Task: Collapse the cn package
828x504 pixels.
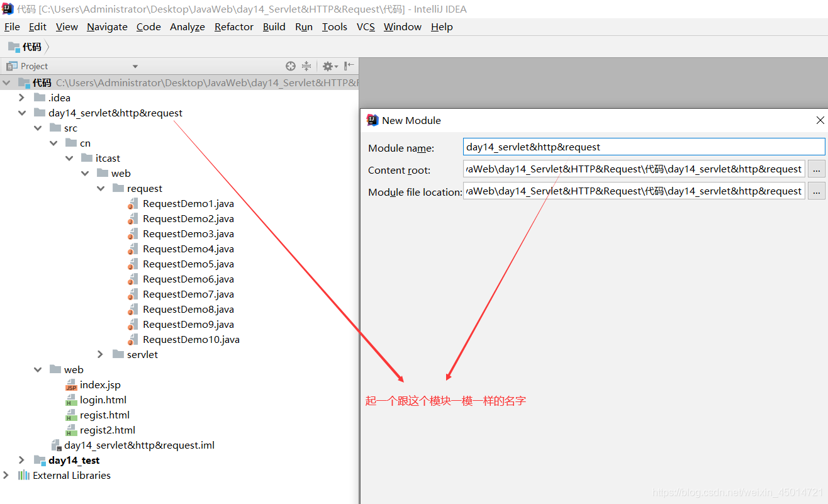Action: (54, 143)
